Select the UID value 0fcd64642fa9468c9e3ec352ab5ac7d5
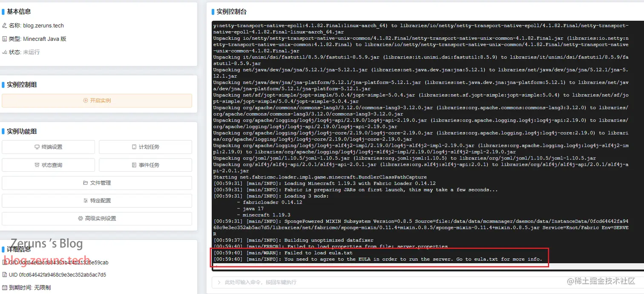 coord(63,275)
